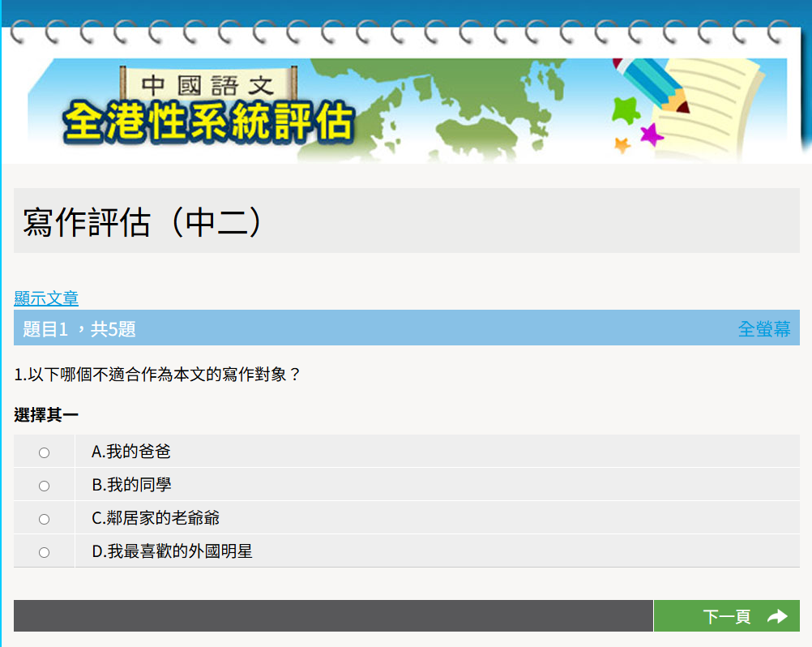Click the magenta star in banner
The image size is (812, 647).
652,134
